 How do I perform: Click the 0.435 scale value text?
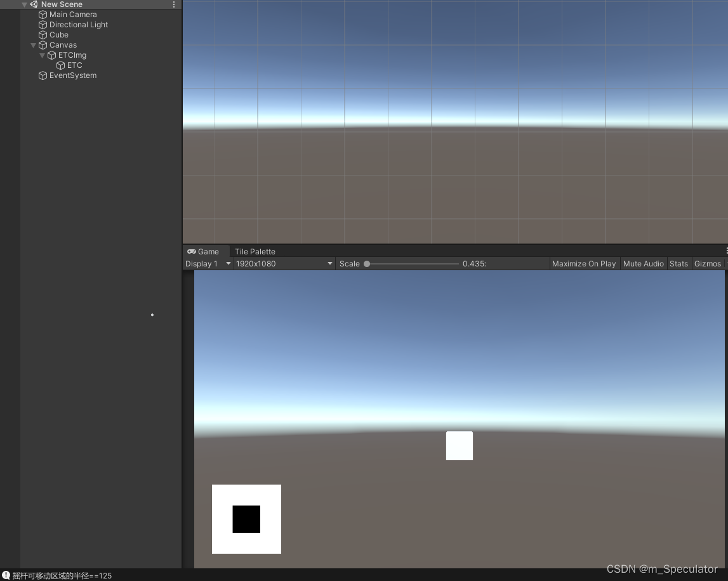[x=474, y=264]
